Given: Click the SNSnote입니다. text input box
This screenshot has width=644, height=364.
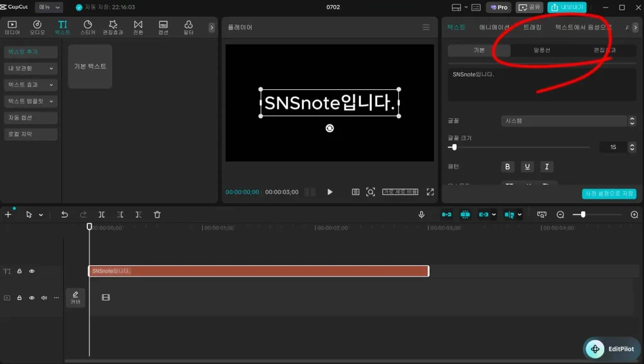Looking at the screenshot, I should (541, 84).
